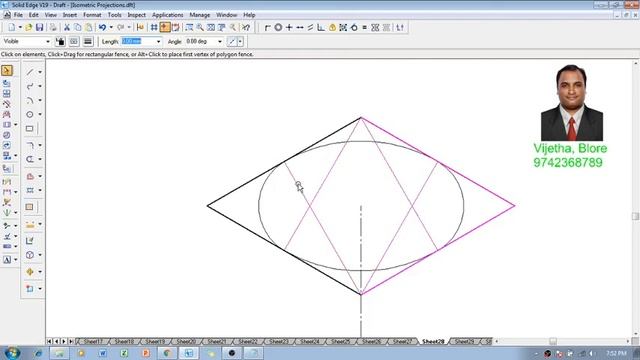Select the Circle by center tool
This screenshot has width=640, height=360.
pos(30,115)
